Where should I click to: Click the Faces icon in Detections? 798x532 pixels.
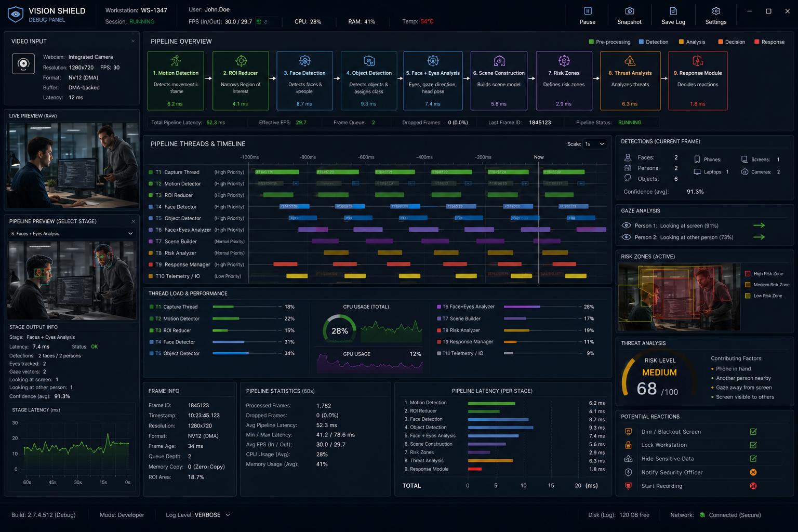[628, 157]
